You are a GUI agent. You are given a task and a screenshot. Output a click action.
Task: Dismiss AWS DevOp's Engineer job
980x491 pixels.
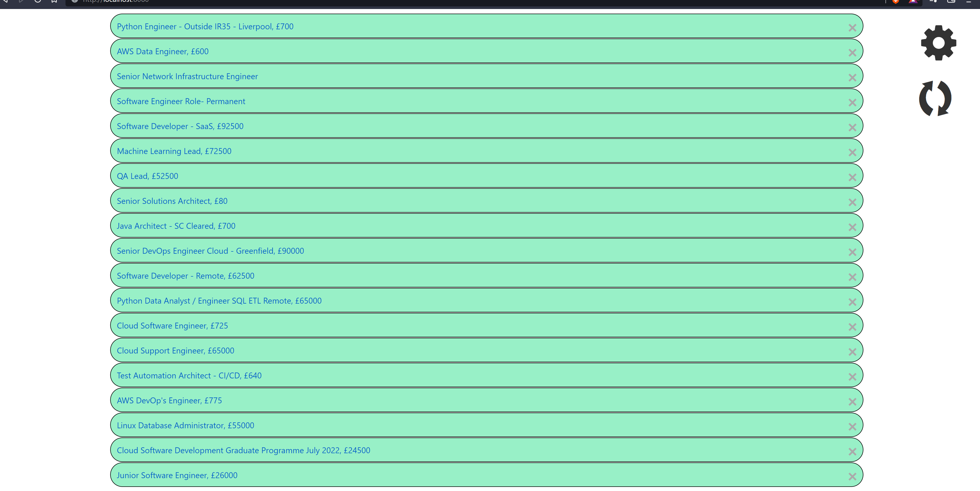pos(852,402)
